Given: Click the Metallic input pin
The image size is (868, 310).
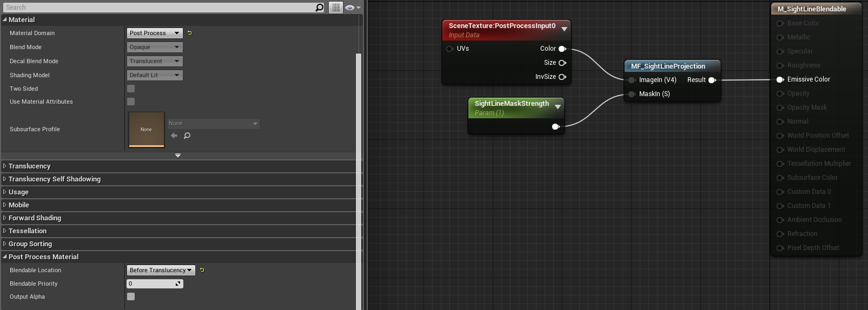Looking at the screenshot, I should [x=780, y=37].
